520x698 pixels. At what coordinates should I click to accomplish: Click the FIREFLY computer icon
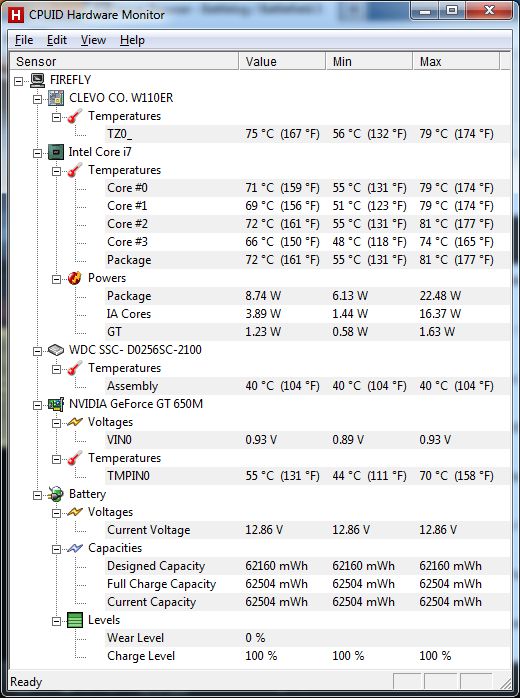(38, 80)
